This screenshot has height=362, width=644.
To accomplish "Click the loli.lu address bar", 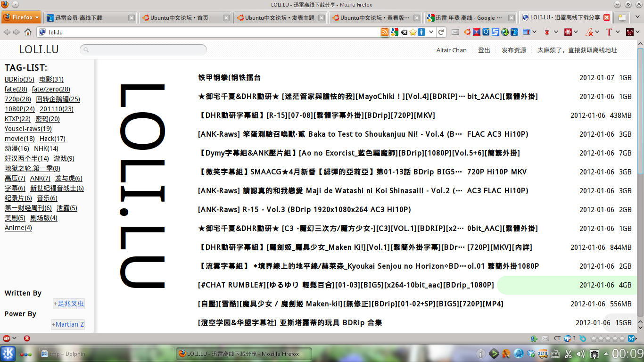I will 207,32.
